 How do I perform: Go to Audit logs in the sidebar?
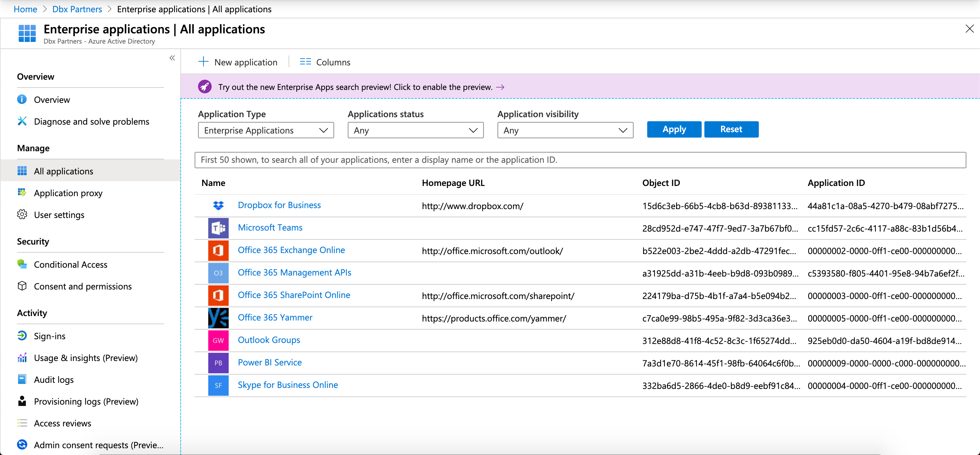[x=54, y=380]
